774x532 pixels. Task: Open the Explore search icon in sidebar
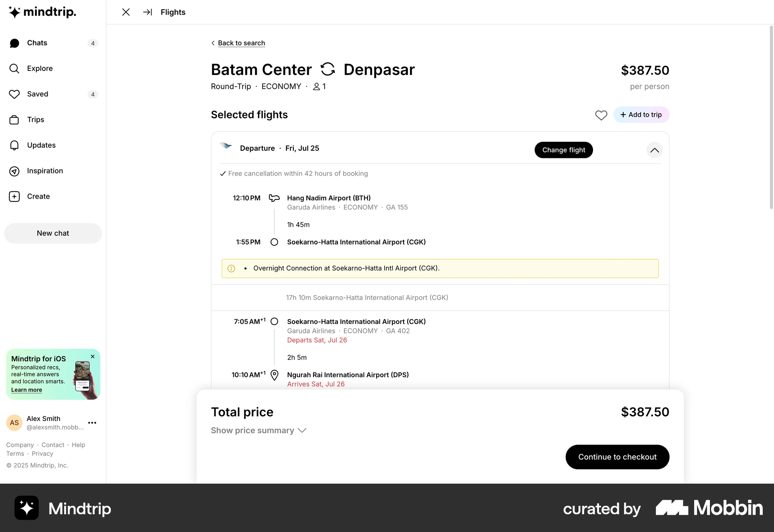click(15, 69)
